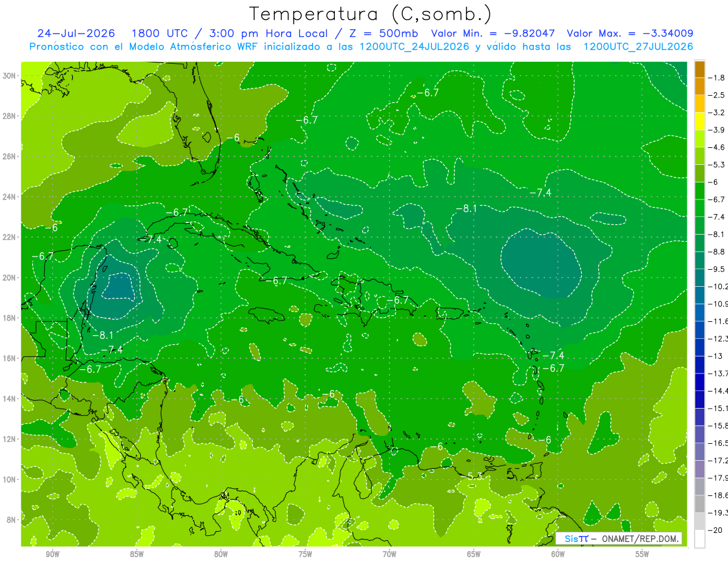
Task: Click the colorbar label '-8.8'
Action: pyautogui.click(x=717, y=251)
